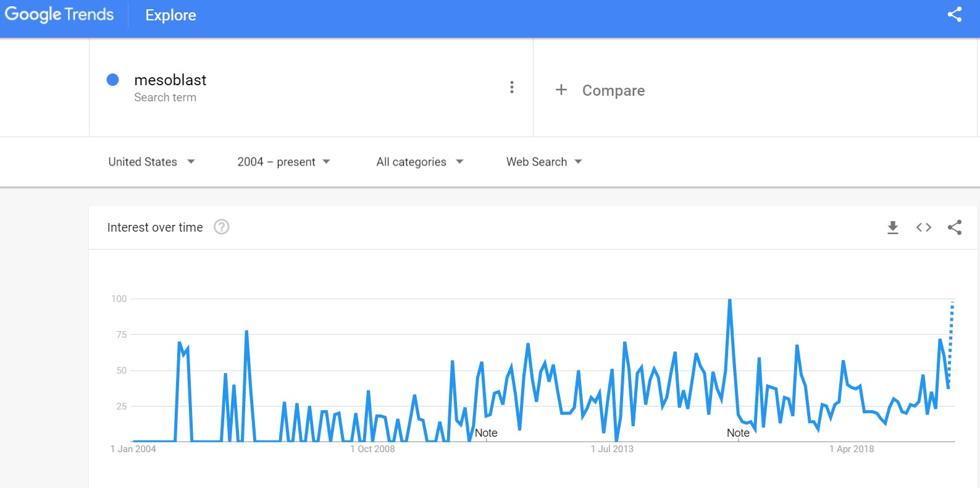Click the plus icon beside Compare
980x488 pixels.
pyautogui.click(x=561, y=90)
